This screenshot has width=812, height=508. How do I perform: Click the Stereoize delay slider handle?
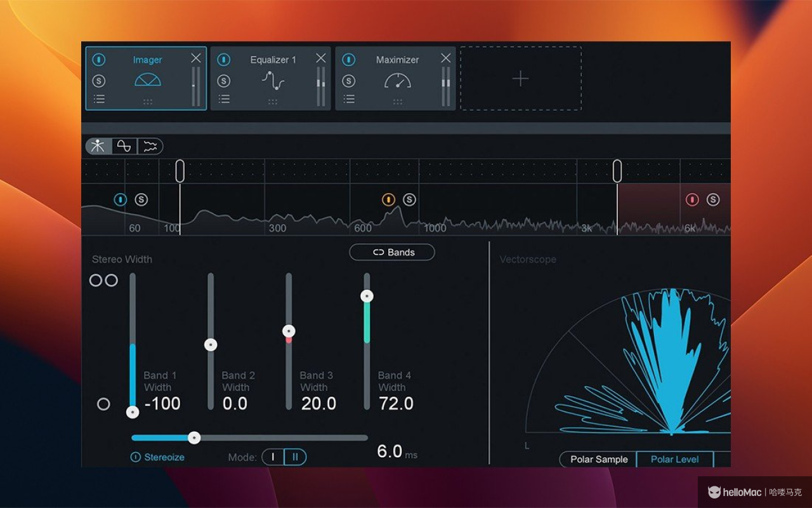tap(195, 438)
